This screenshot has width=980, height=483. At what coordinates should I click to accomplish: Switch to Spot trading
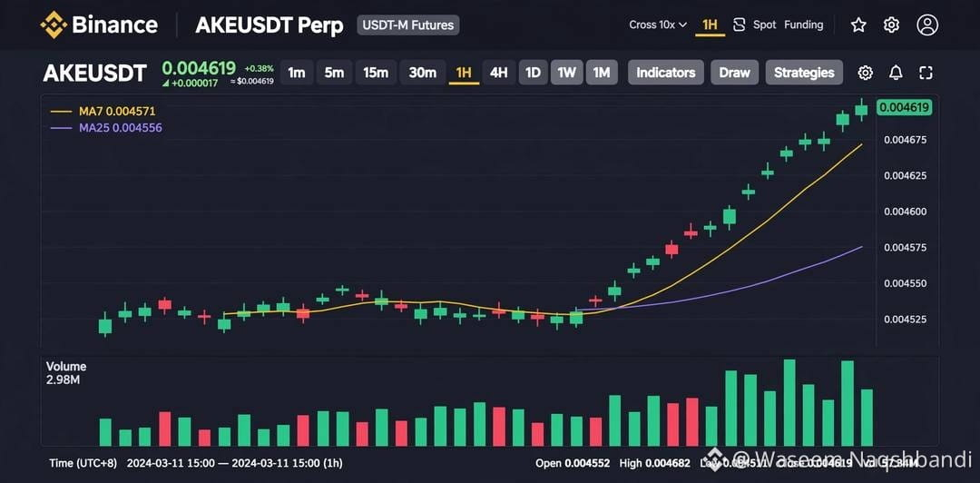pyautogui.click(x=764, y=25)
